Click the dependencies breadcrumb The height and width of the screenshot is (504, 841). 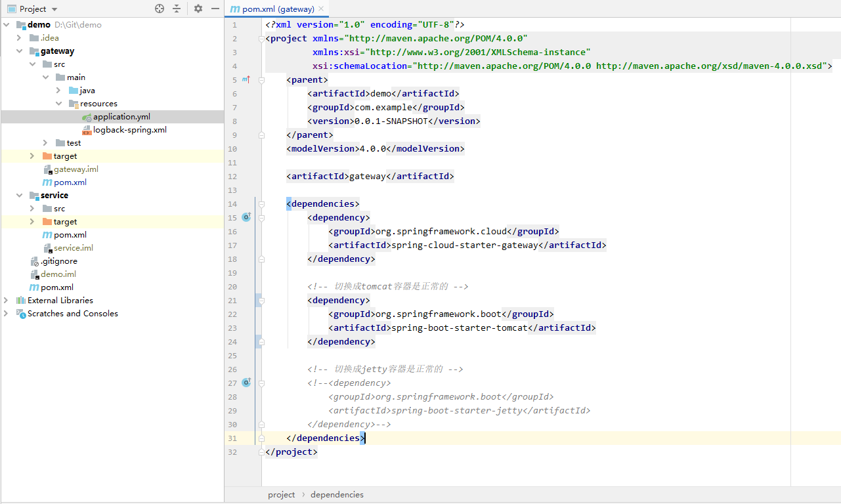point(337,494)
